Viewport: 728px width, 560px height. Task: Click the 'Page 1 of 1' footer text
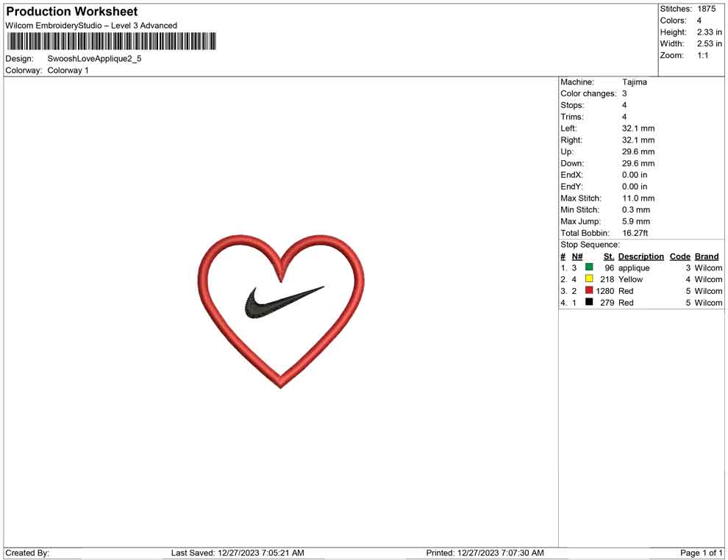pos(701,553)
